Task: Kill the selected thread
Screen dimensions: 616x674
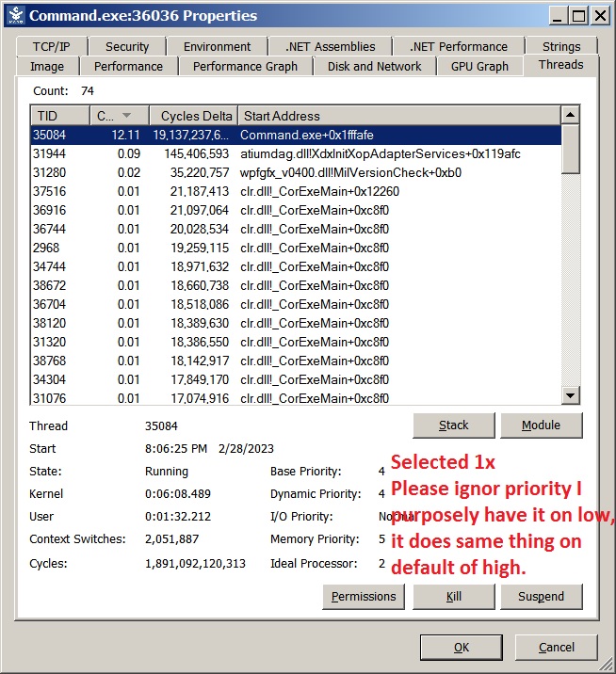Action: [x=454, y=597]
